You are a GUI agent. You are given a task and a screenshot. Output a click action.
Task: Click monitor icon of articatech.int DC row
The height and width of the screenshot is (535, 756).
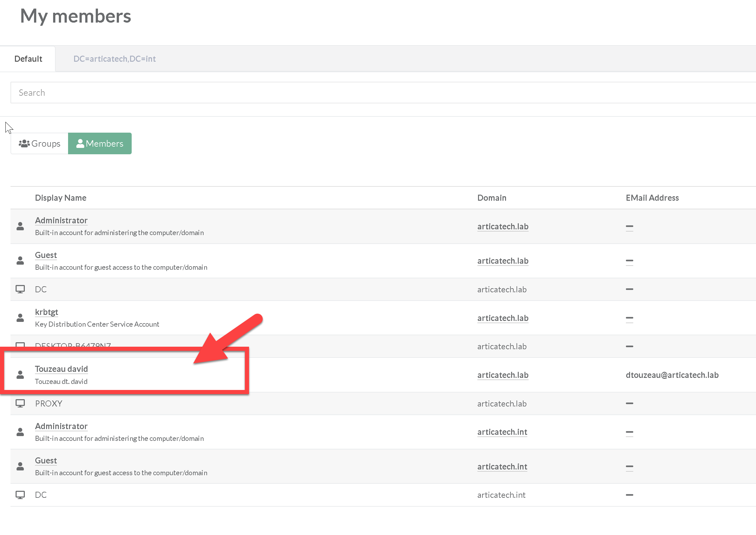click(20, 495)
